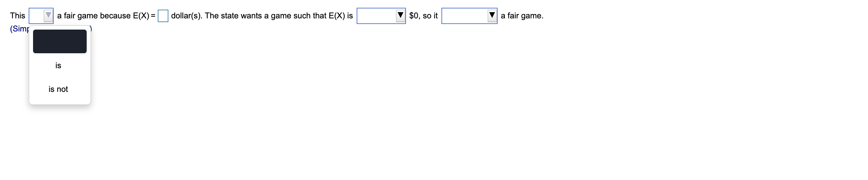This screenshot has width=868, height=180.
Task: Focus the E(X) = answer input box
Action: (163, 16)
